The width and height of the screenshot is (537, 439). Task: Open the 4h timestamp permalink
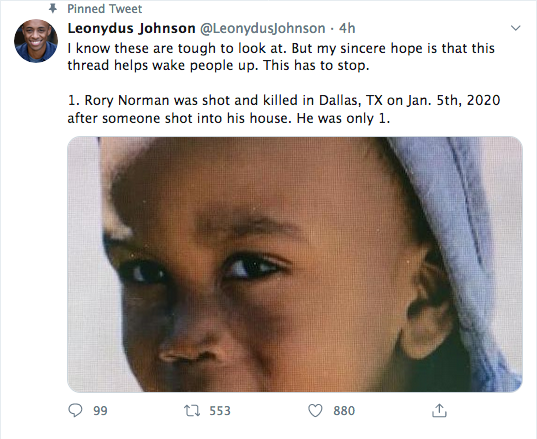pos(347,28)
